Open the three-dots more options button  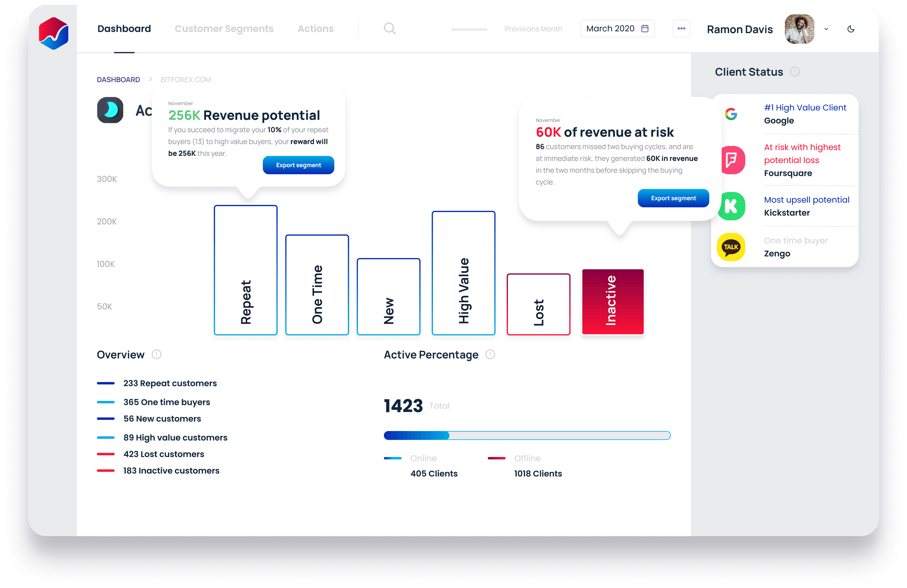pos(681,29)
